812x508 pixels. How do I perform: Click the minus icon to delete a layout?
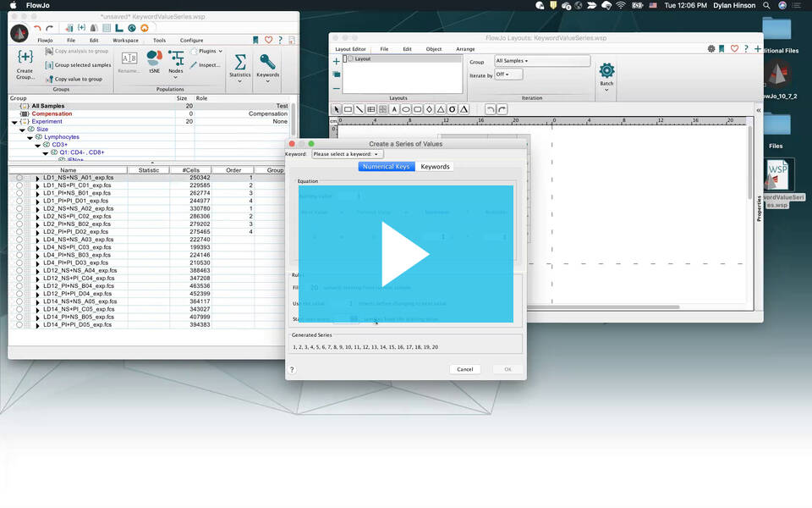(x=336, y=89)
